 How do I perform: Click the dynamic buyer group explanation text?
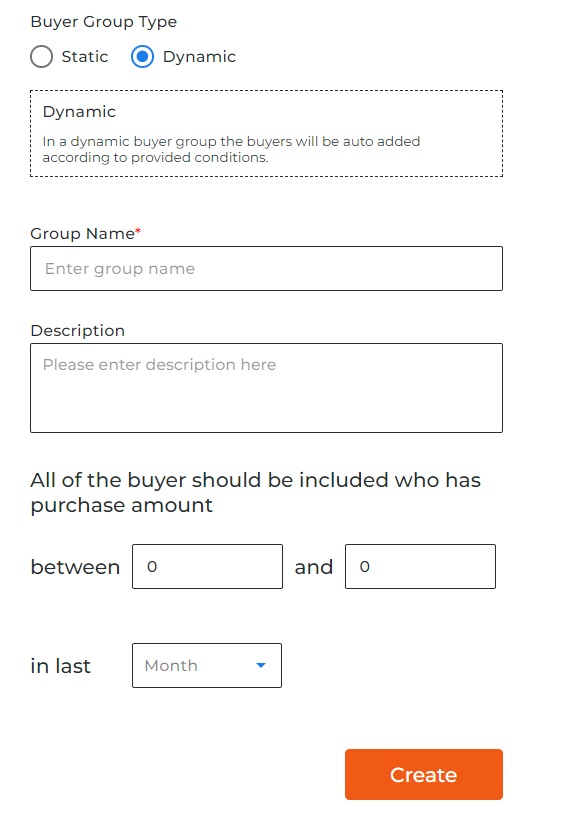[231, 149]
